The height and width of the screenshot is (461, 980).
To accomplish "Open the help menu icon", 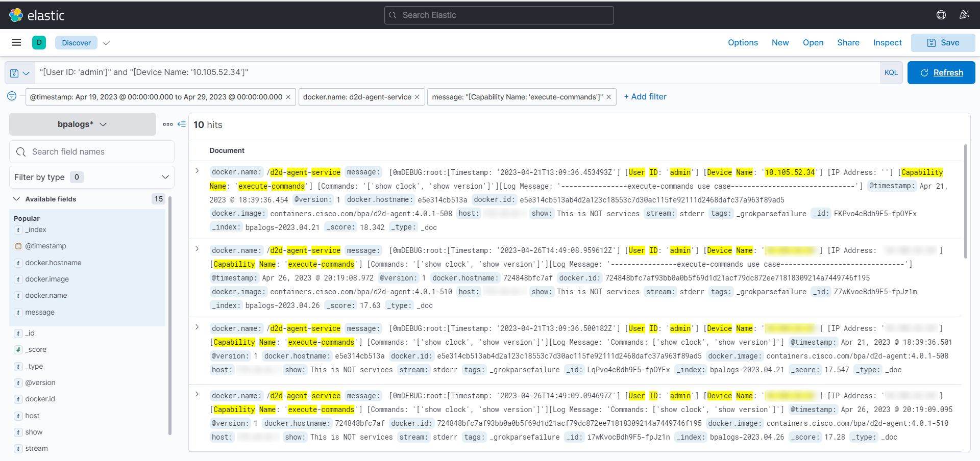I will tap(941, 15).
